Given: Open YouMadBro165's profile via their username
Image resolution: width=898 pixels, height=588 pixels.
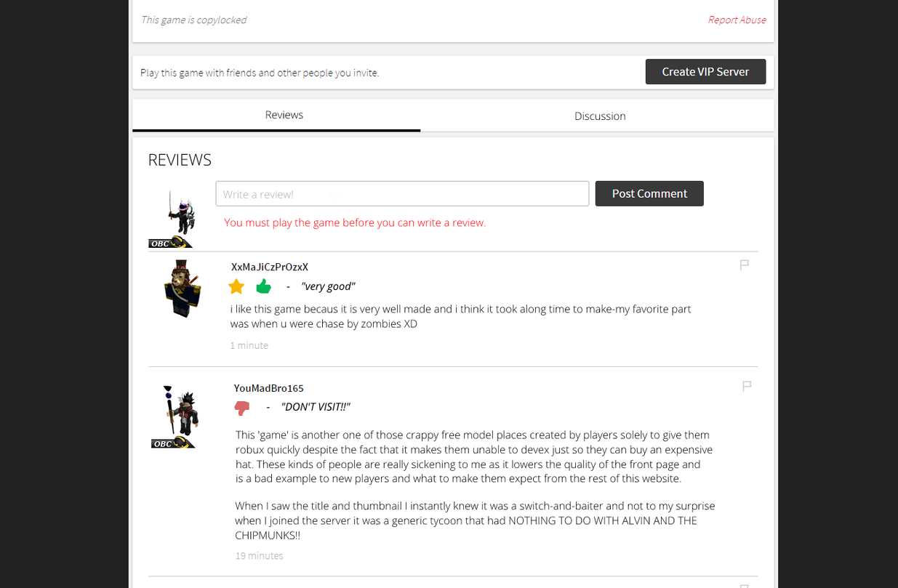Looking at the screenshot, I should click(268, 387).
